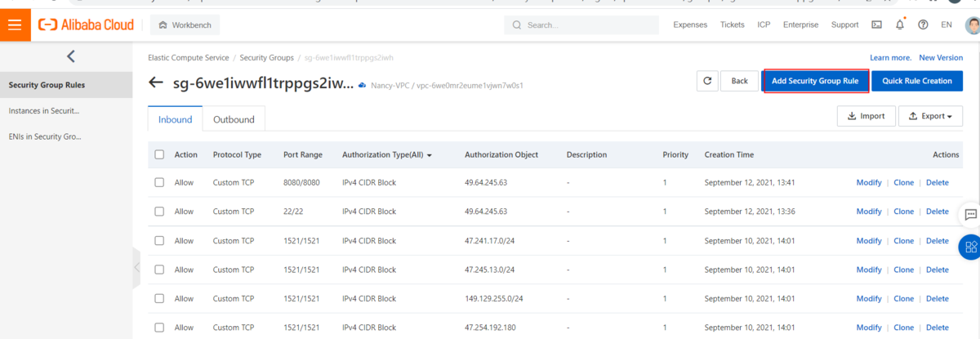Open the chat feedback floating icon
This screenshot has width=980, height=339.
[x=971, y=215]
